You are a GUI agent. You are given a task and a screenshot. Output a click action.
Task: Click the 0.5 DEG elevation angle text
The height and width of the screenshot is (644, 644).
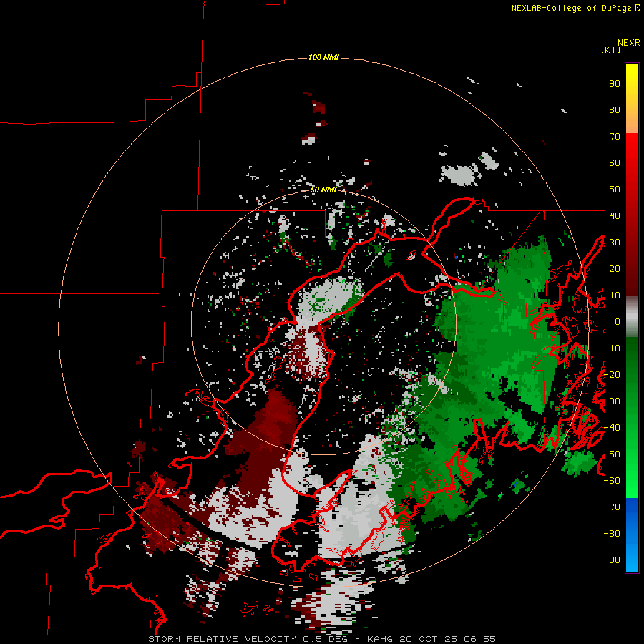(326, 639)
